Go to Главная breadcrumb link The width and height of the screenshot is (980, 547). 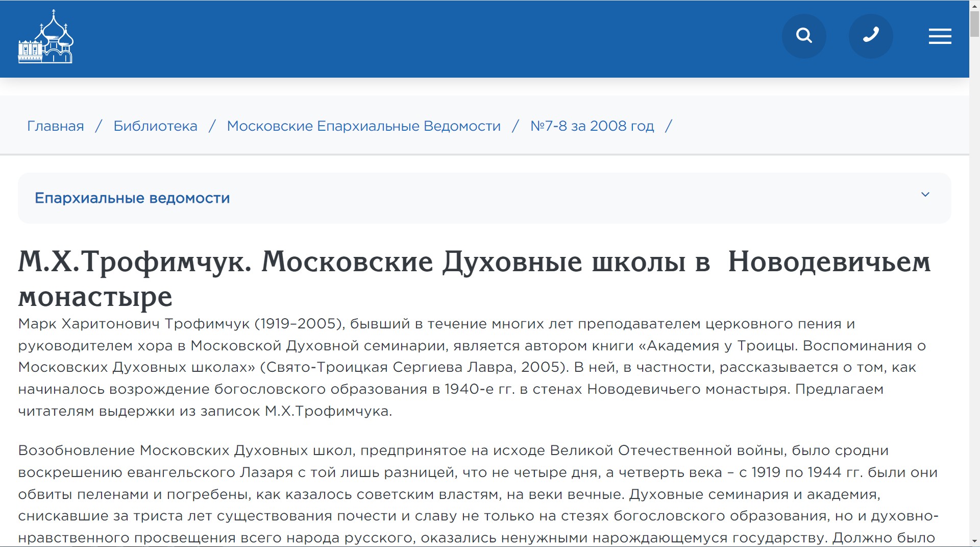coord(56,126)
